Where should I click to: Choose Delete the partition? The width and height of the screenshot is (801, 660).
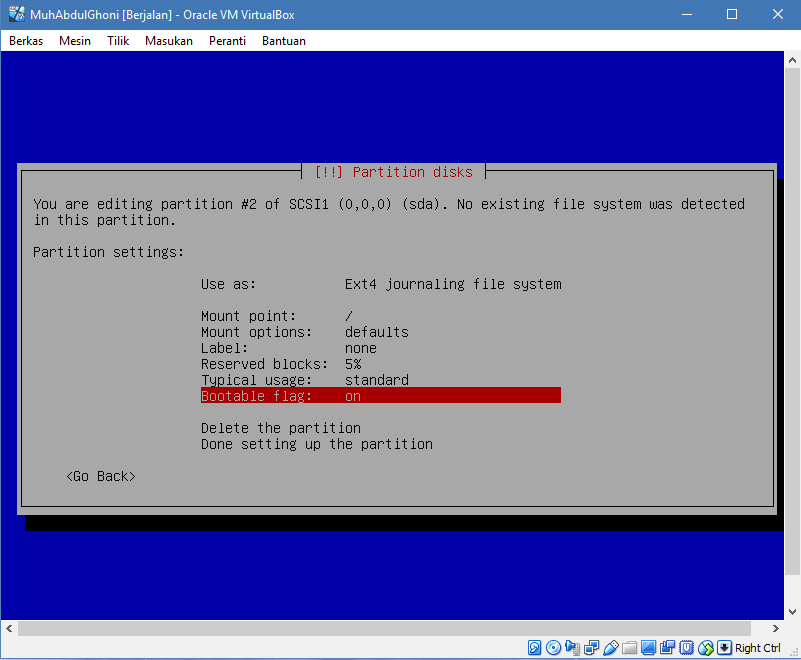[281, 428]
